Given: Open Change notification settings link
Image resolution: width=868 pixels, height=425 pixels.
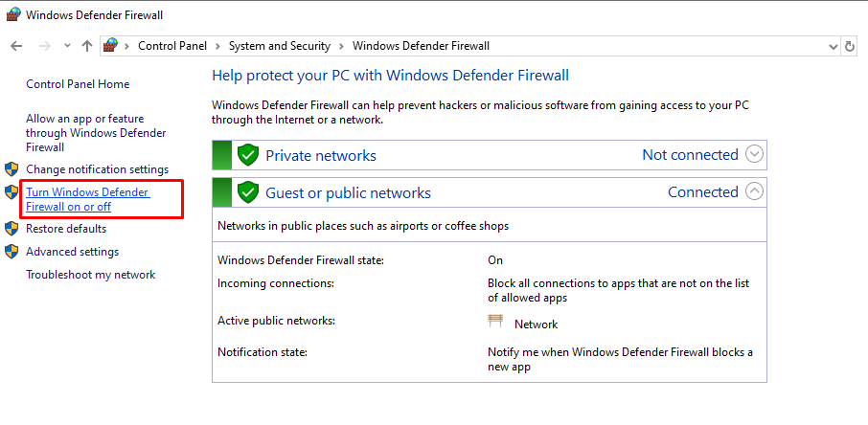Looking at the screenshot, I should [x=98, y=169].
